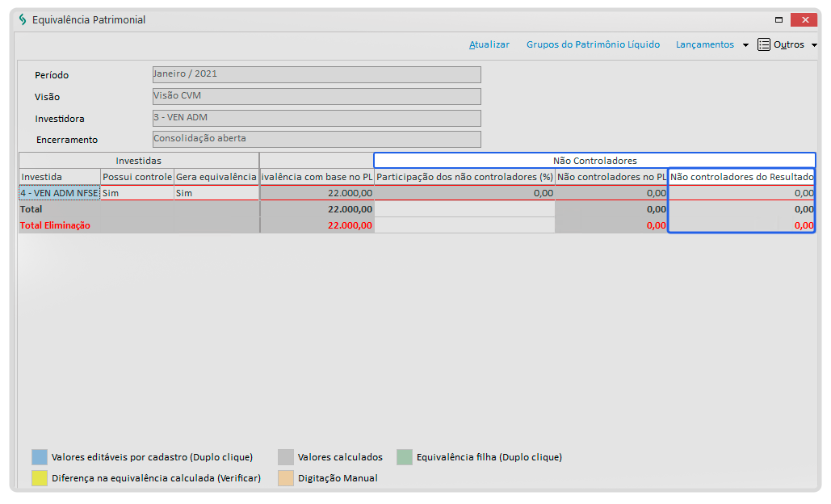
Task: Maximize the Equivalência Patrimonial window
Action: coord(779,19)
